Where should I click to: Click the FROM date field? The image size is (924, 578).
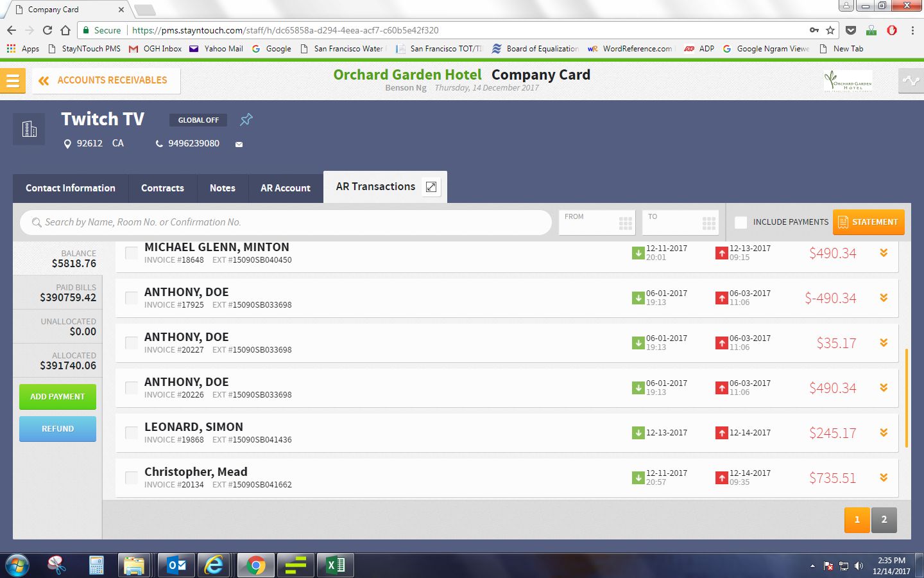597,223
